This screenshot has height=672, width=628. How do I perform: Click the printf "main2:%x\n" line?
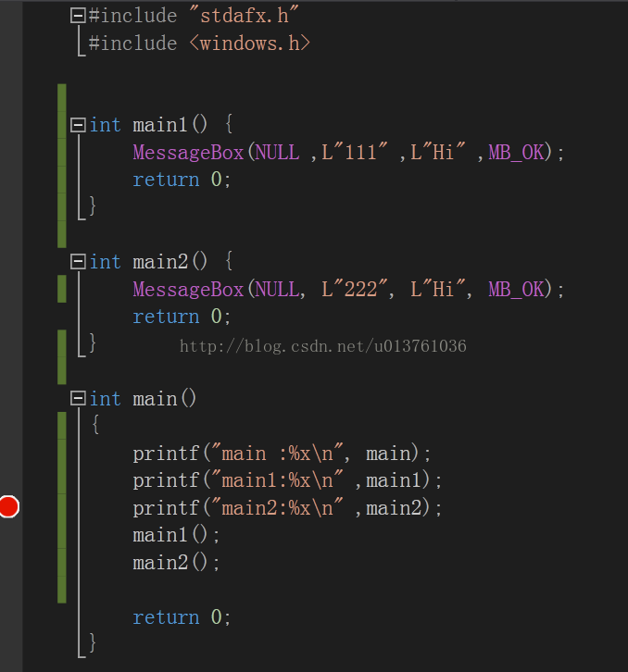pos(287,508)
